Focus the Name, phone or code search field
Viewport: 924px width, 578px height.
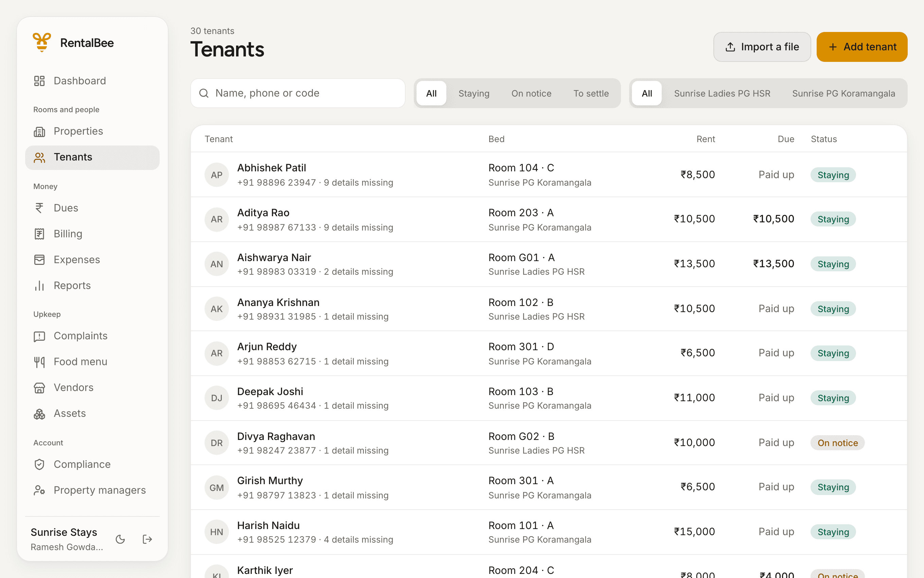point(298,93)
